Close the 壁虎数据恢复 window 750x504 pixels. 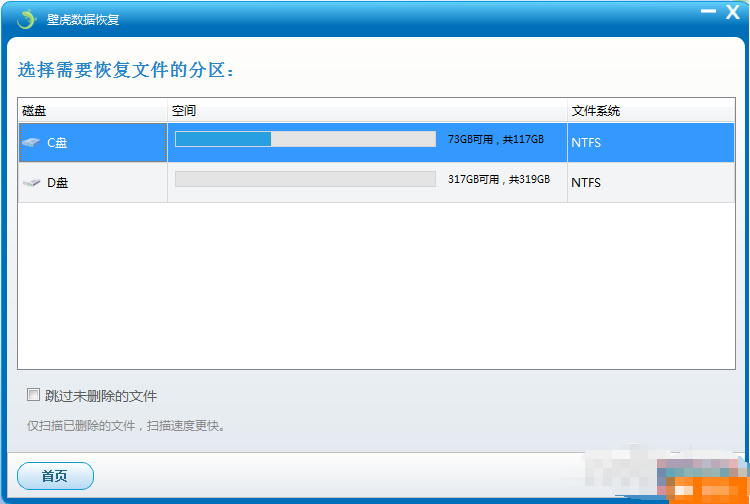pyautogui.click(x=733, y=11)
